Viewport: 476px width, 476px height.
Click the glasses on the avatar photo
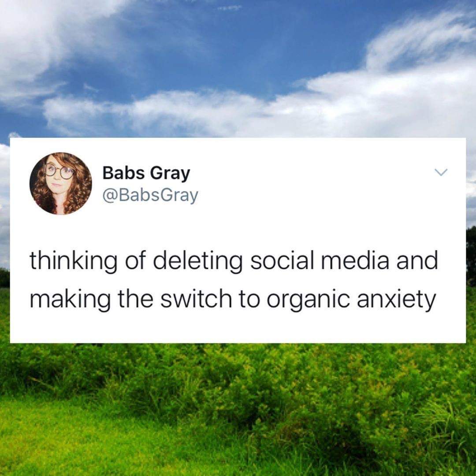[59, 171]
